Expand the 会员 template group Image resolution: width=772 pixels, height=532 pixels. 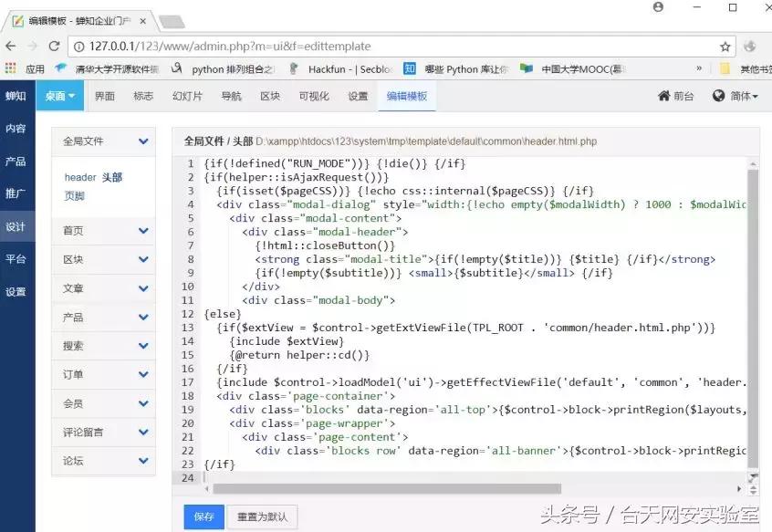tap(103, 403)
